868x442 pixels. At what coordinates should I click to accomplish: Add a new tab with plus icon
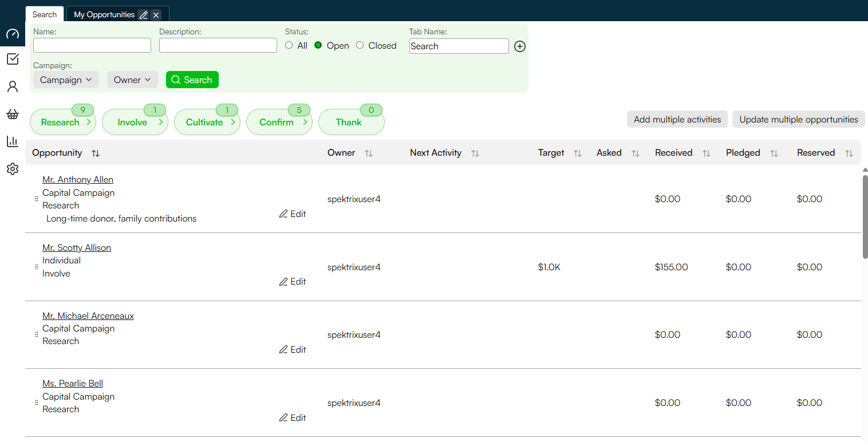pos(520,46)
